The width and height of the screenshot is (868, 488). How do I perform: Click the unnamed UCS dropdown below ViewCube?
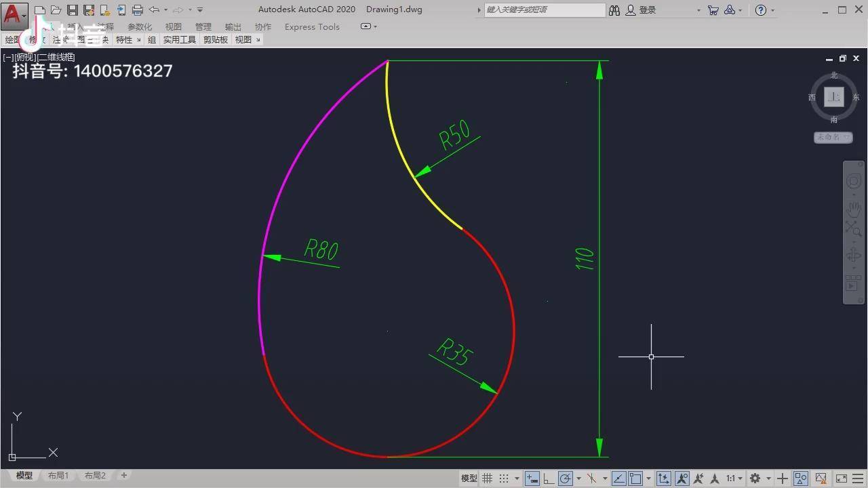pos(833,137)
